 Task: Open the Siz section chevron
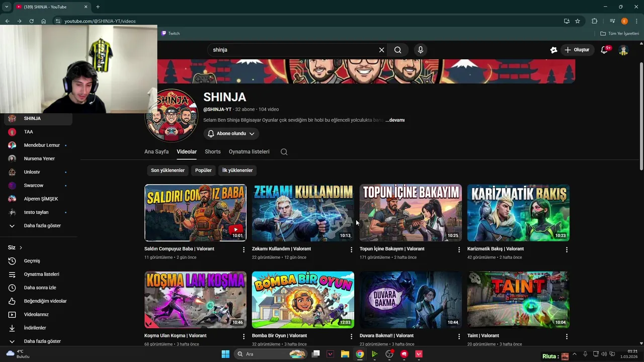click(x=21, y=248)
